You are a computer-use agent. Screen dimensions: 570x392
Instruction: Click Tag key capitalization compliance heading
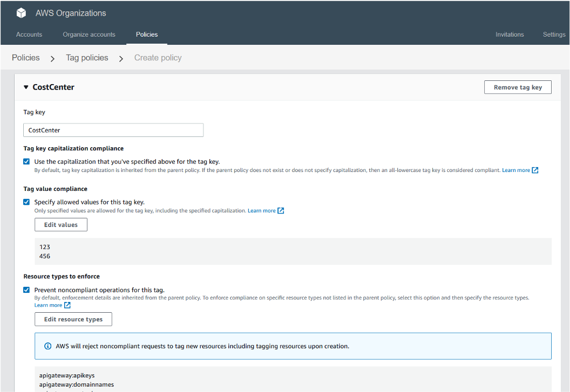point(73,149)
